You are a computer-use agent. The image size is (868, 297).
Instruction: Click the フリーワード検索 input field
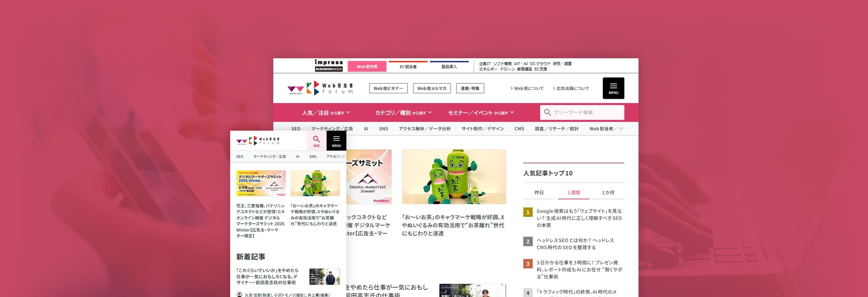click(586, 112)
